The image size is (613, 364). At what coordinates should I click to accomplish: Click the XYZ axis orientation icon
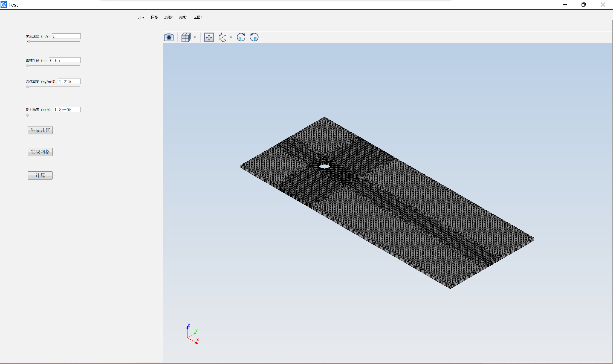[223, 37]
